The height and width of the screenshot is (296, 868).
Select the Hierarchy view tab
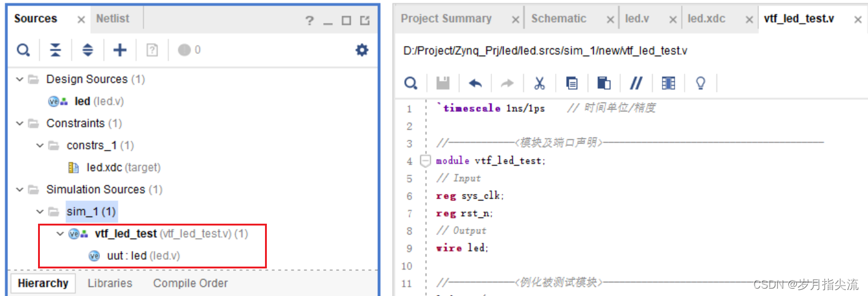[x=43, y=283]
